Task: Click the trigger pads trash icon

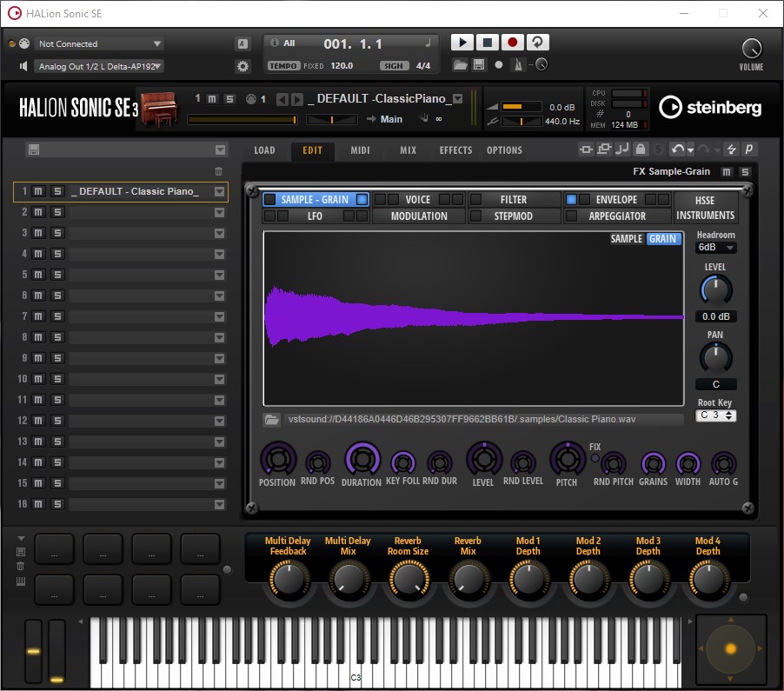Action: coord(21,566)
